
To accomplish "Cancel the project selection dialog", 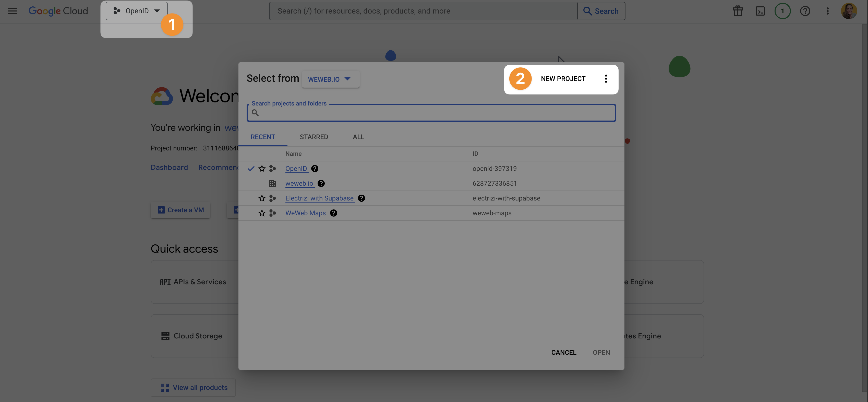I will click(564, 352).
